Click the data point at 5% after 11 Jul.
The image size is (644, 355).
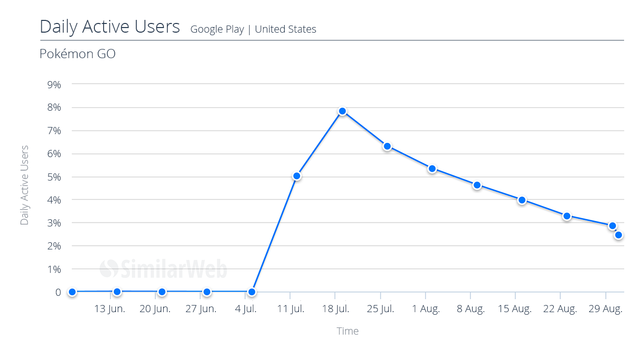coord(296,176)
